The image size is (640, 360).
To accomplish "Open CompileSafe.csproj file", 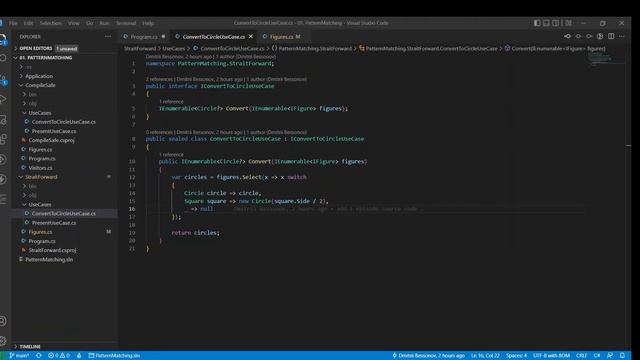I will click(x=64, y=140).
